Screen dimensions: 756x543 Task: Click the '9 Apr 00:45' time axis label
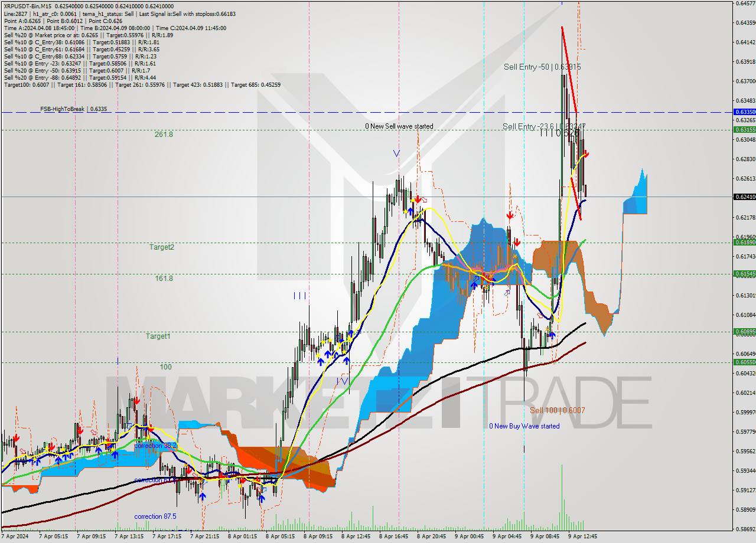[x=470, y=537]
